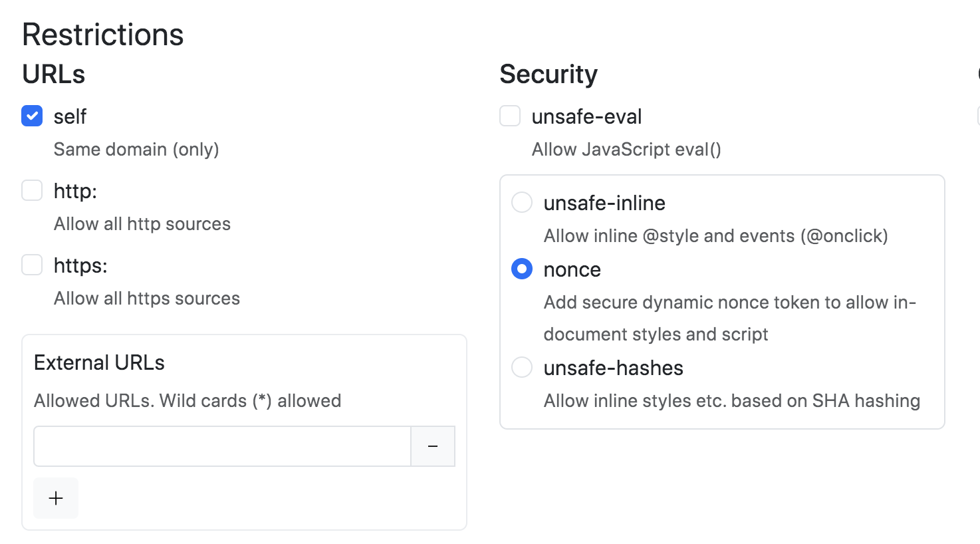Click the 'Allow all https sources' description
Screen dimensions: 980x544
click(147, 298)
